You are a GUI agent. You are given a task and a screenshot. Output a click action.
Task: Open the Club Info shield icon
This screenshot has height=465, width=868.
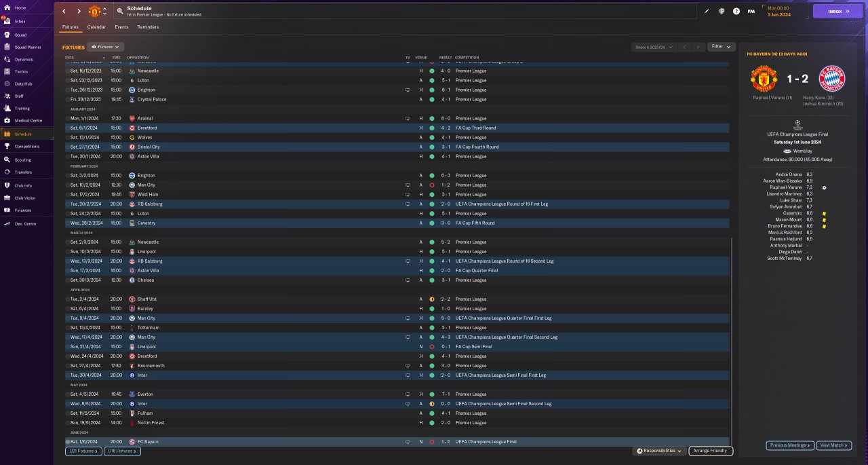coord(7,185)
